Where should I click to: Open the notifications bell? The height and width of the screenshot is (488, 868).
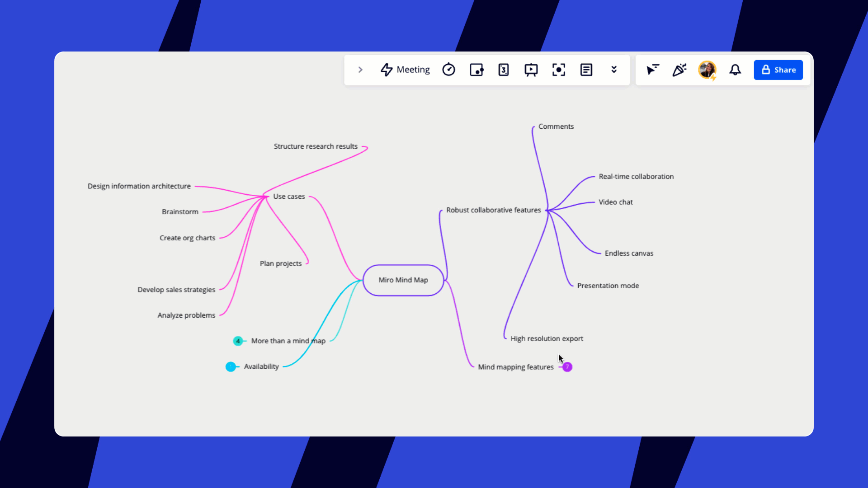735,70
